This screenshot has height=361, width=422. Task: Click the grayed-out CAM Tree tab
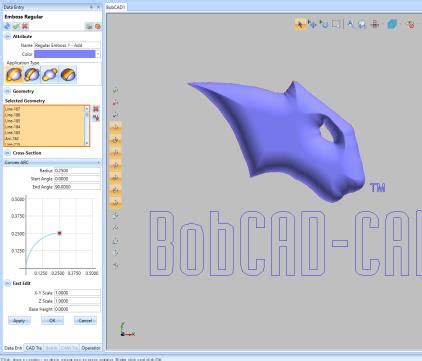pos(69,348)
